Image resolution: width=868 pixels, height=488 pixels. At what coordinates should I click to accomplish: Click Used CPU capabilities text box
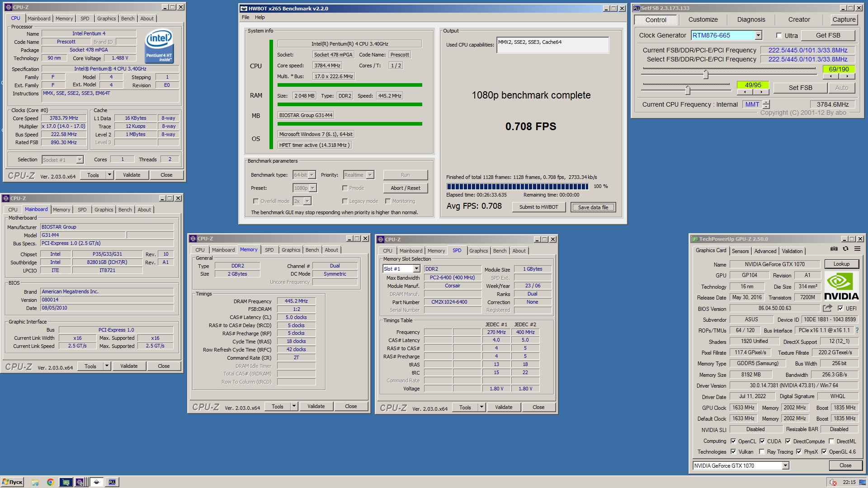tap(552, 45)
